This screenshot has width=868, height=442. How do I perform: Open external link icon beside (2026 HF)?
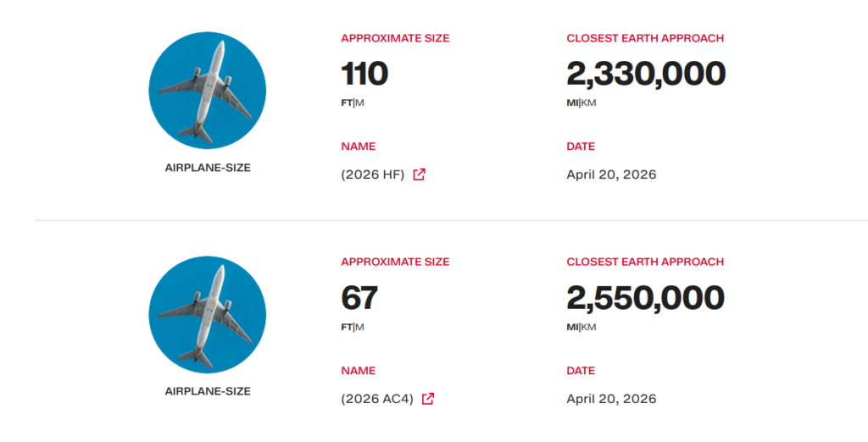(x=419, y=174)
